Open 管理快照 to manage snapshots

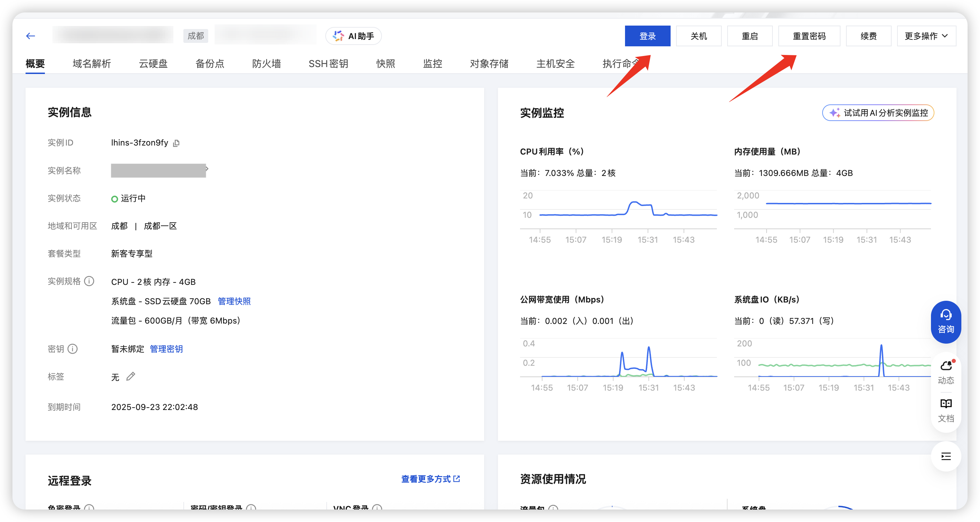[x=234, y=301]
